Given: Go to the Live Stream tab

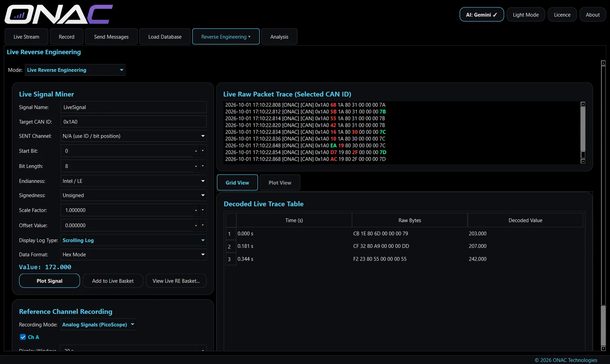Looking at the screenshot, I should 26,37.
